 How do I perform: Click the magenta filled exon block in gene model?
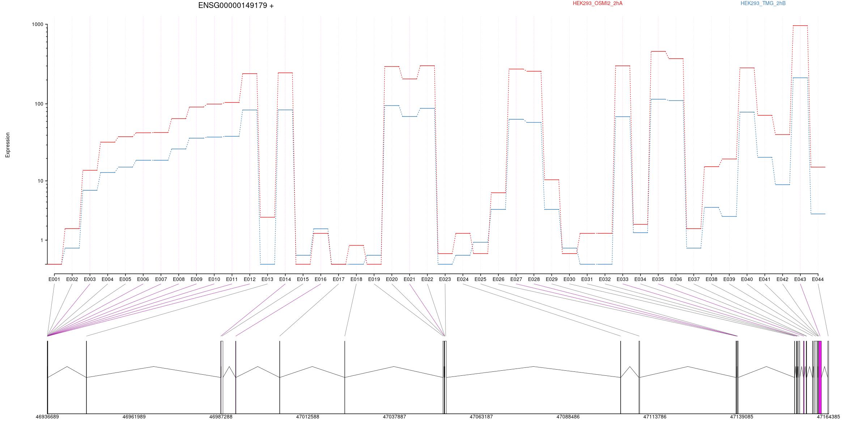(820, 377)
